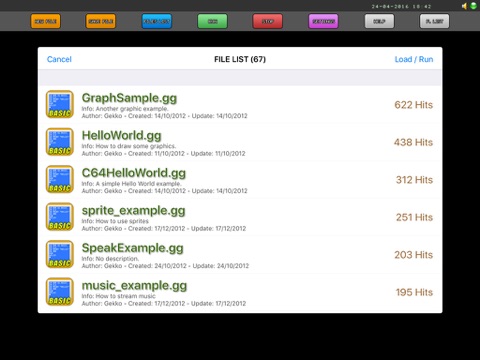Click the 622 Hits counter

[414, 105]
